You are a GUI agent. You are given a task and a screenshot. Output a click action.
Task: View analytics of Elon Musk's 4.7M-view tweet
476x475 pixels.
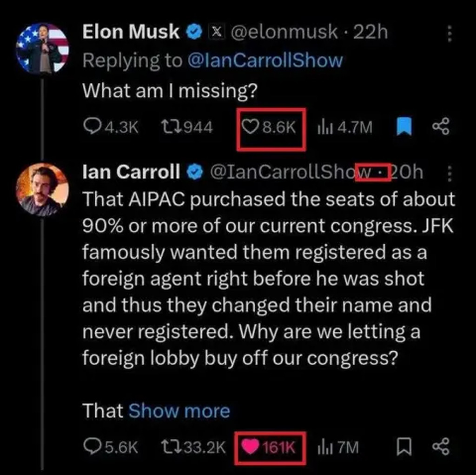[x=324, y=127]
